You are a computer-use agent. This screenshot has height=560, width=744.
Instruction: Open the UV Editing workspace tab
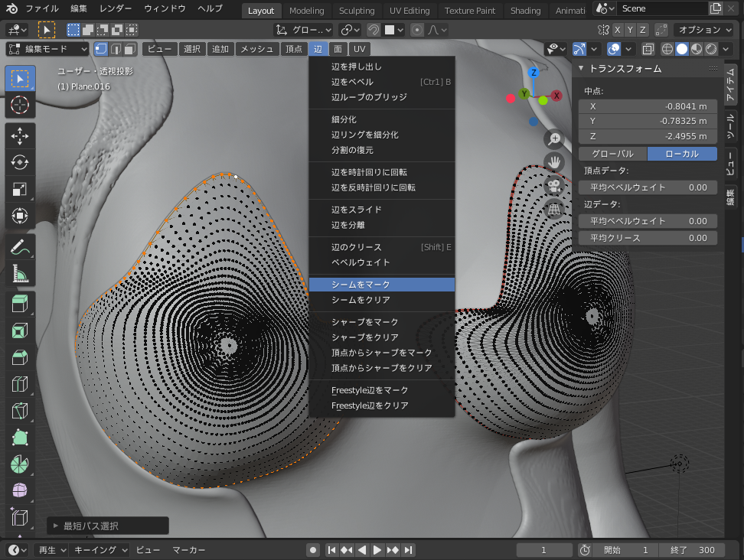coord(410,11)
